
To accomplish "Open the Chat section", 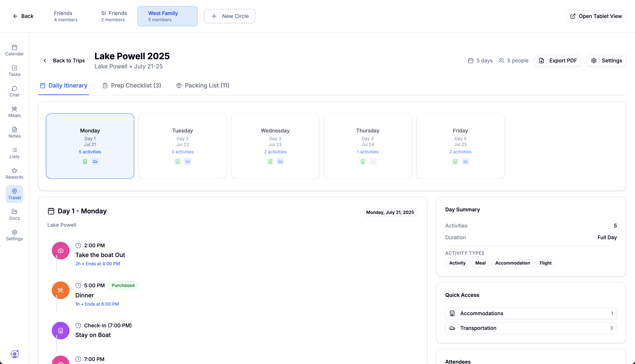I will pos(14,91).
